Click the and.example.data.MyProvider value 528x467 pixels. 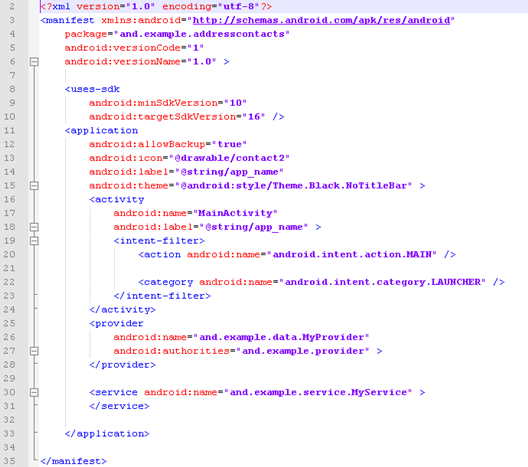pos(282,337)
